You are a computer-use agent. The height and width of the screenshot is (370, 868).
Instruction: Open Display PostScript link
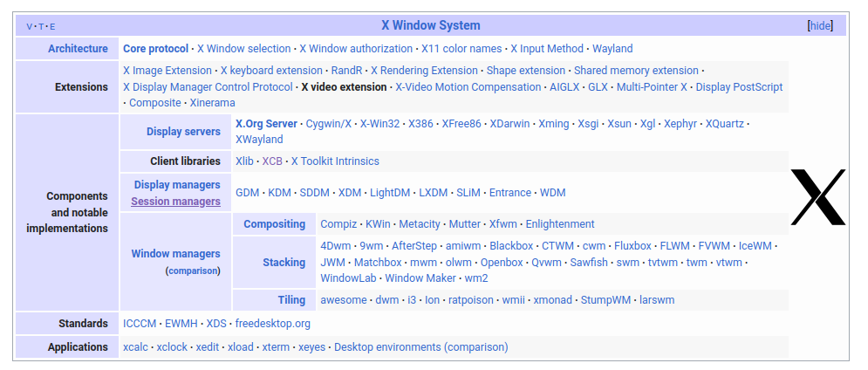click(739, 87)
